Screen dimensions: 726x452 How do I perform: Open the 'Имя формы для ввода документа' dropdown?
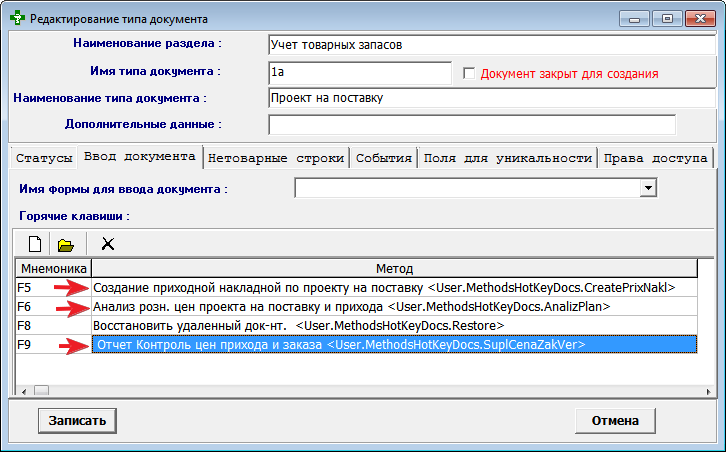point(648,188)
